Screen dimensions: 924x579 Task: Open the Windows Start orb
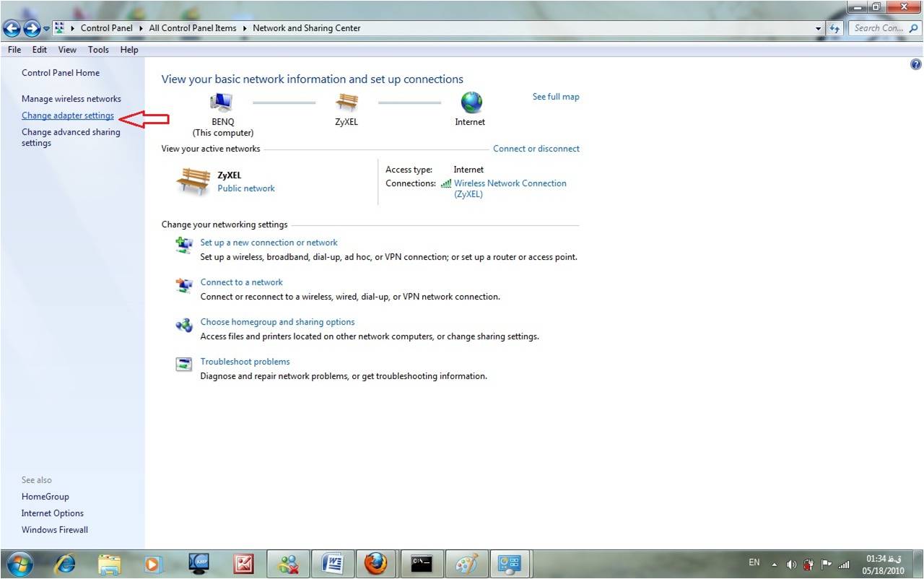click(21, 564)
